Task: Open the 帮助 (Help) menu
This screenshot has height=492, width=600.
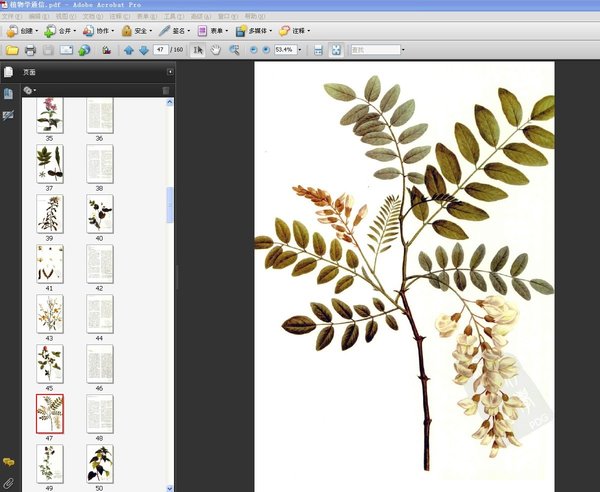Action: (252, 17)
